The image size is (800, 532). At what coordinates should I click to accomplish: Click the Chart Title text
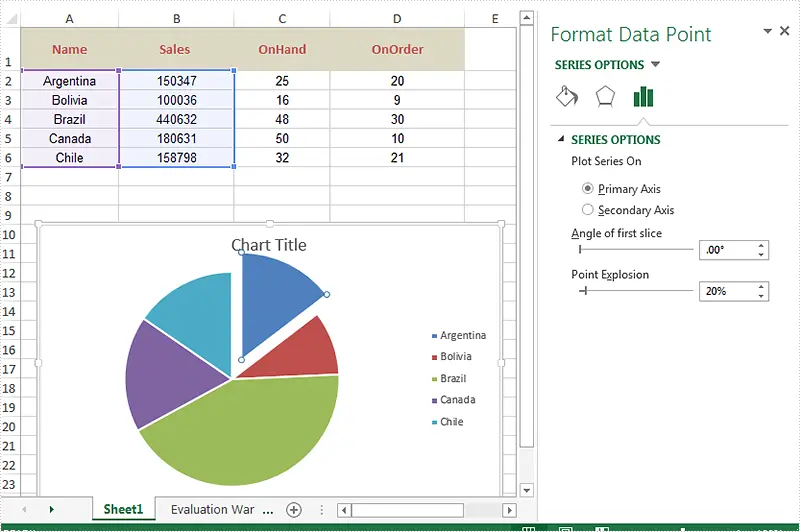coord(269,245)
